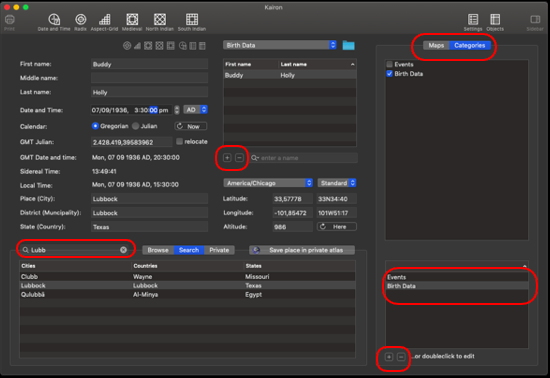Click the Lubb atlas search field

[x=74, y=250]
